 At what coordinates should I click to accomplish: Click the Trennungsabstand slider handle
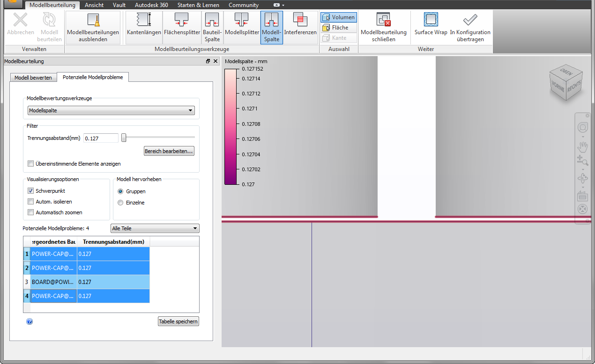tap(124, 138)
